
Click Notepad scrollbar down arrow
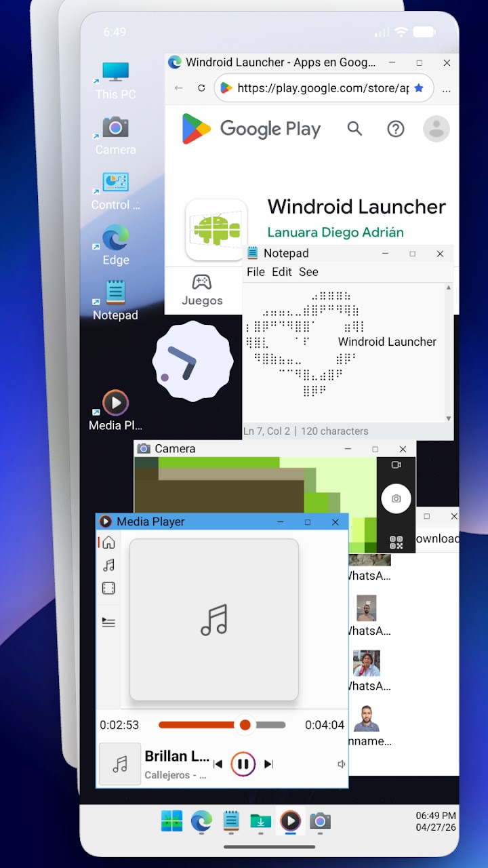tap(448, 418)
